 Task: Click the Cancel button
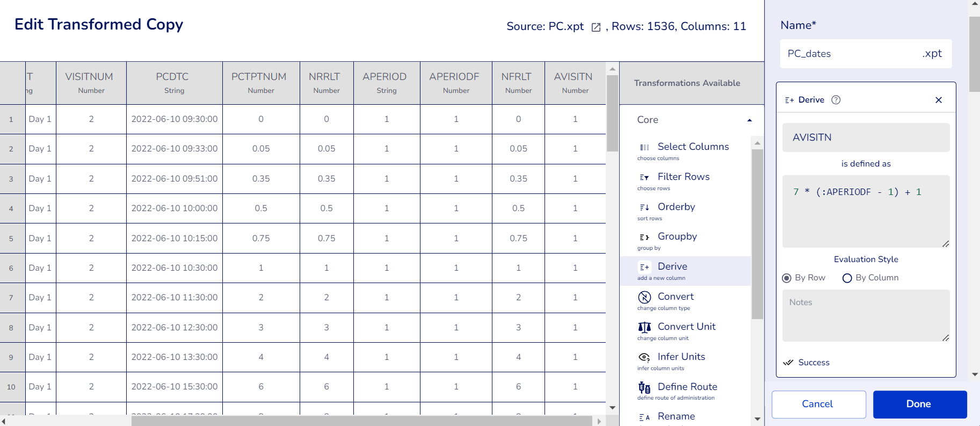(819, 404)
